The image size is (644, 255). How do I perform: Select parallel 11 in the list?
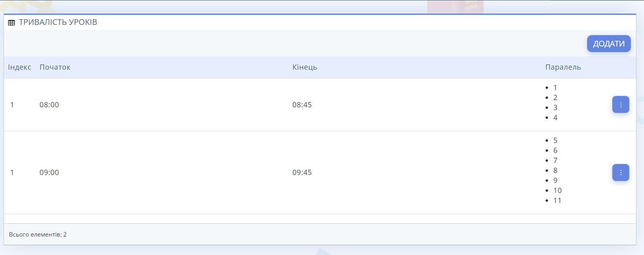click(x=557, y=201)
